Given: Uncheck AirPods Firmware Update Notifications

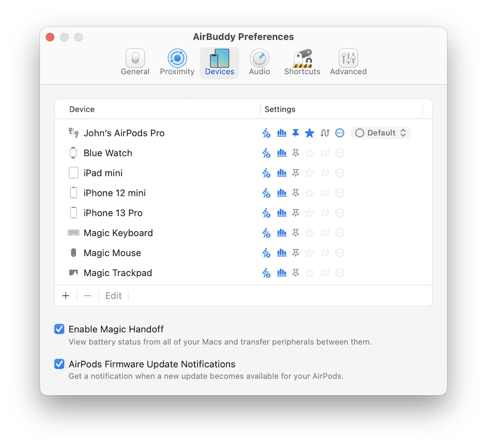Looking at the screenshot, I should 59,364.
